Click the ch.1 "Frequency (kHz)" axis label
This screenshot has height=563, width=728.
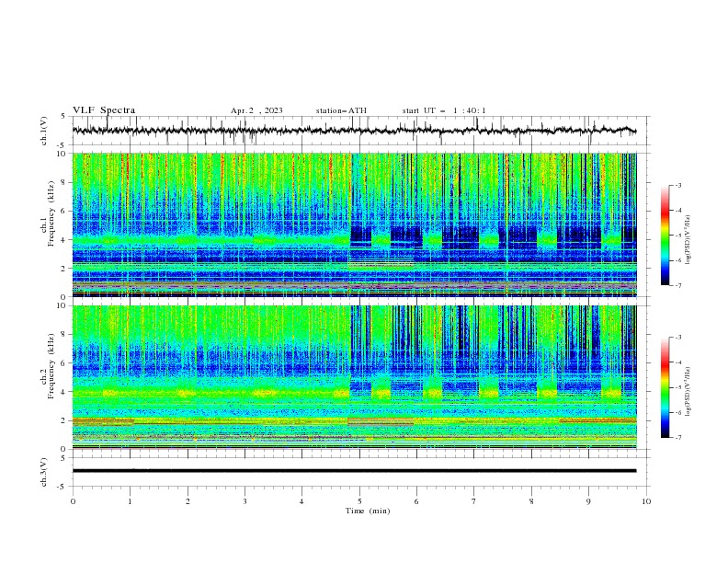(51, 214)
